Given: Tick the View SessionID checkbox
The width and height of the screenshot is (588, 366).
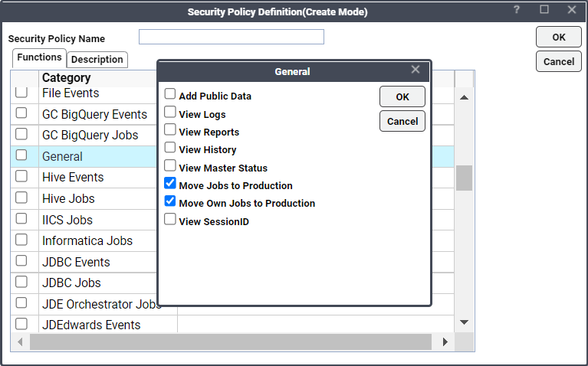Looking at the screenshot, I should (x=170, y=220).
